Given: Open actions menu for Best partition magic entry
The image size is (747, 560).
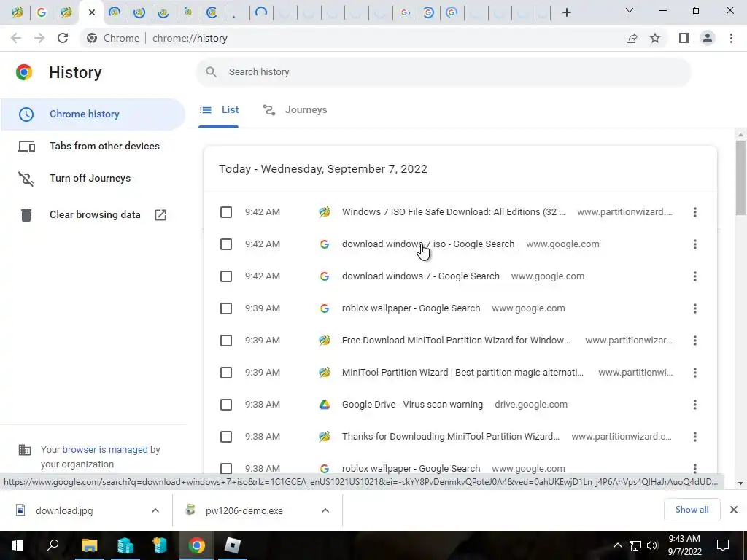Looking at the screenshot, I should (695, 373).
